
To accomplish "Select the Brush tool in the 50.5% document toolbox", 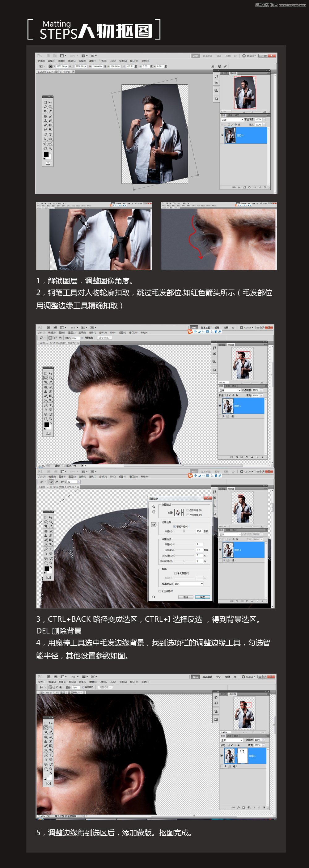I will coord(51,387).
